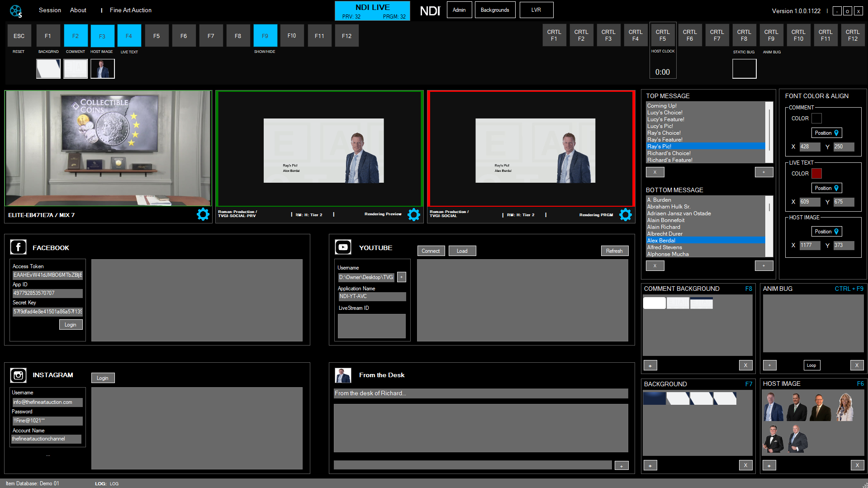868x488 pixels.
Task: Open the Preview renderer settings gear
Action: [413, 214]
